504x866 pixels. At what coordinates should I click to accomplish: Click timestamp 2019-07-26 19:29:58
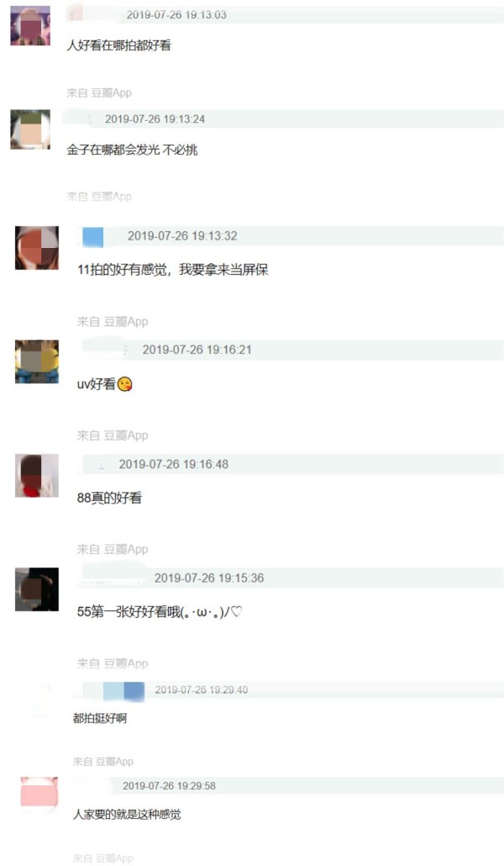coord(169,786)
